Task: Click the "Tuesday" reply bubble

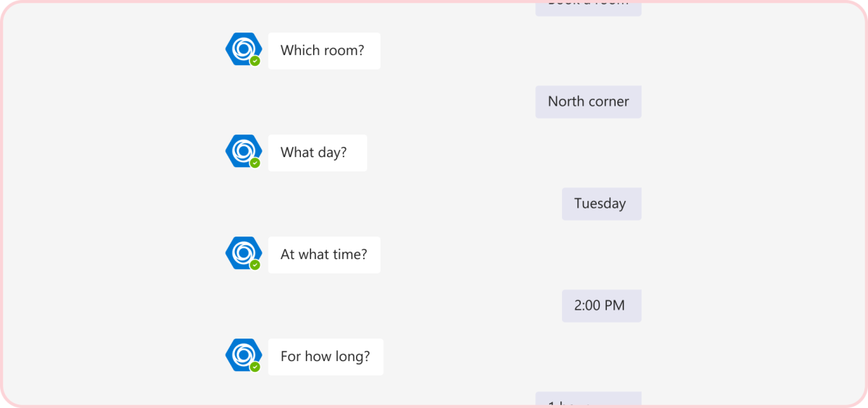Action: click(601, 204)
